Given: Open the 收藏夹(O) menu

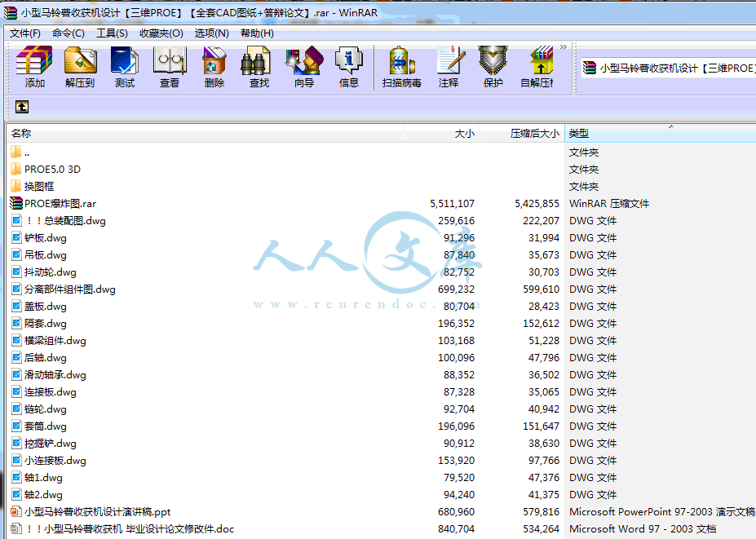Looking at the screenshot, I should [x=161, y=33].
